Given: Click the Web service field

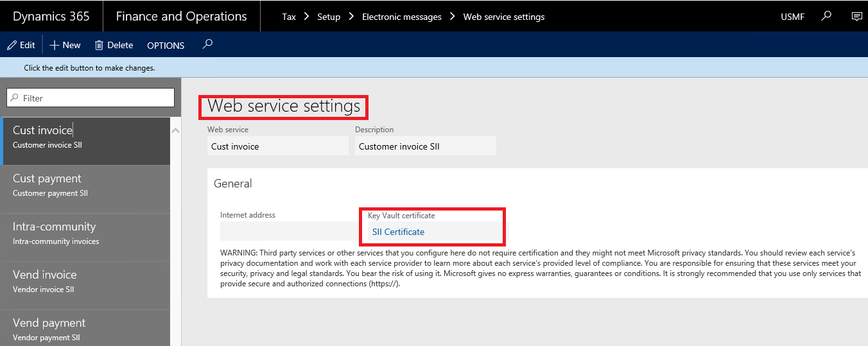Looking at the screenshot, I should (x=278, y=146).
